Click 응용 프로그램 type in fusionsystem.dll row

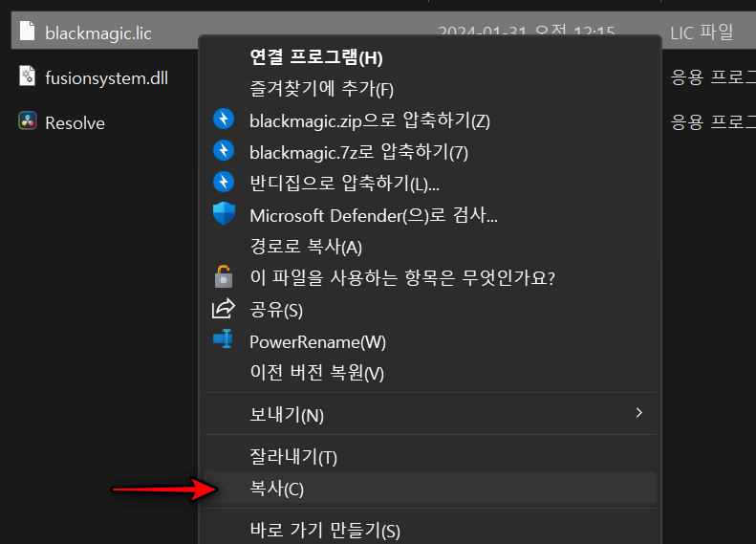tap(713, 76)
